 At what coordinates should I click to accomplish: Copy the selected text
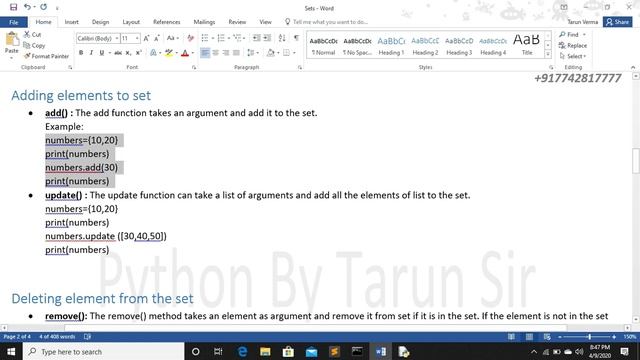click(34, 45)
